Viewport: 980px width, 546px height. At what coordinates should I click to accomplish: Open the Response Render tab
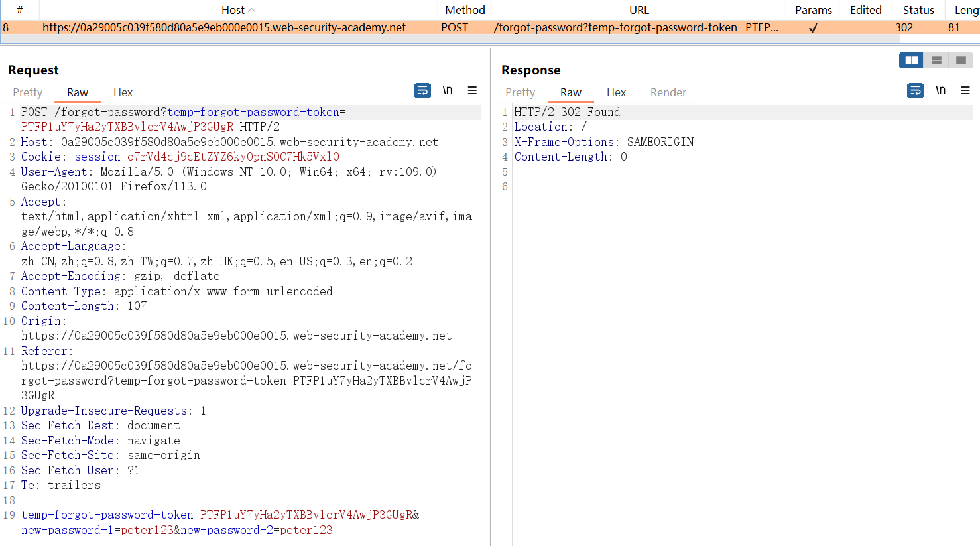[x=668, y=92]
